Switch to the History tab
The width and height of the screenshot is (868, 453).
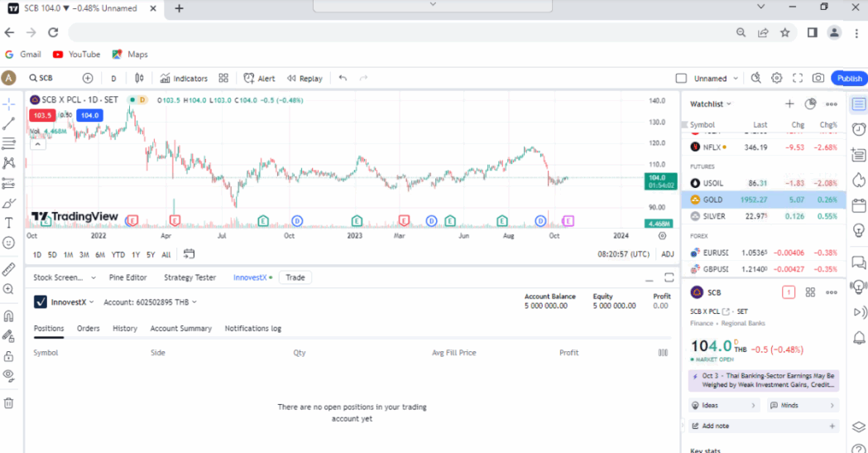[125, 329]
